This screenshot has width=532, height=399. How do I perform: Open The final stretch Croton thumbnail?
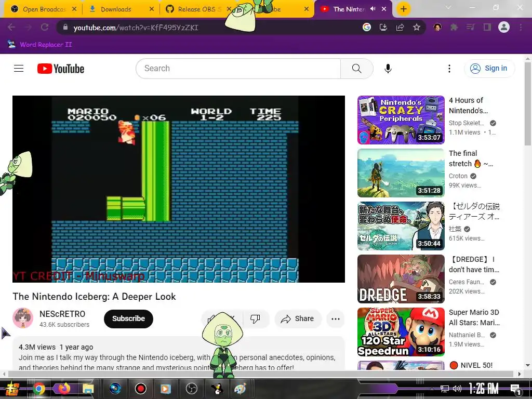click(401, 172)
